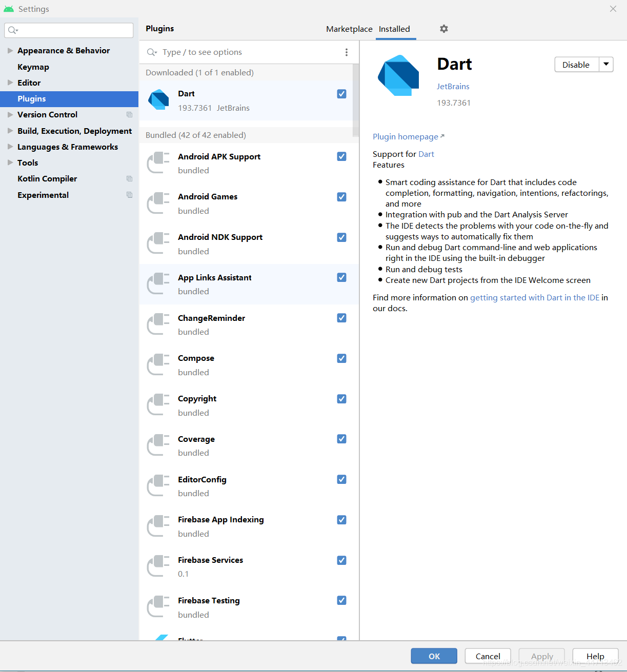Toggle Android NDK Support checkbox
Image resolution: width=627 pixels, height=672 pixels.
(341, 237)
